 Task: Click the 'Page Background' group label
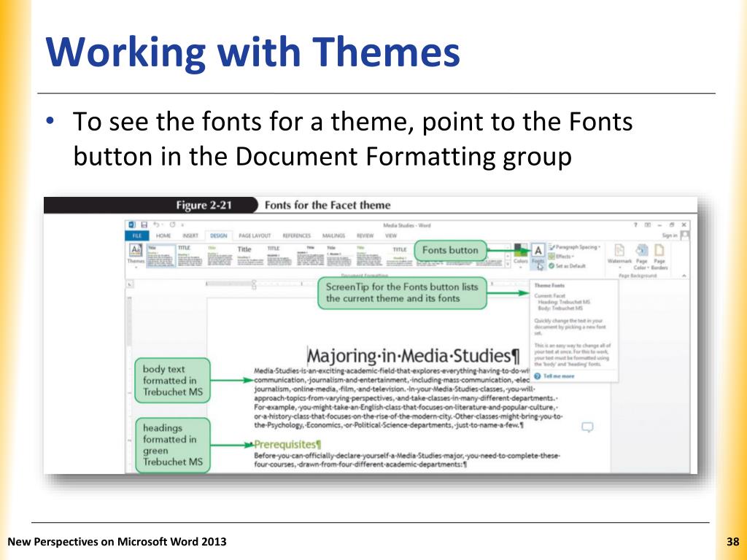coord(637,276)
